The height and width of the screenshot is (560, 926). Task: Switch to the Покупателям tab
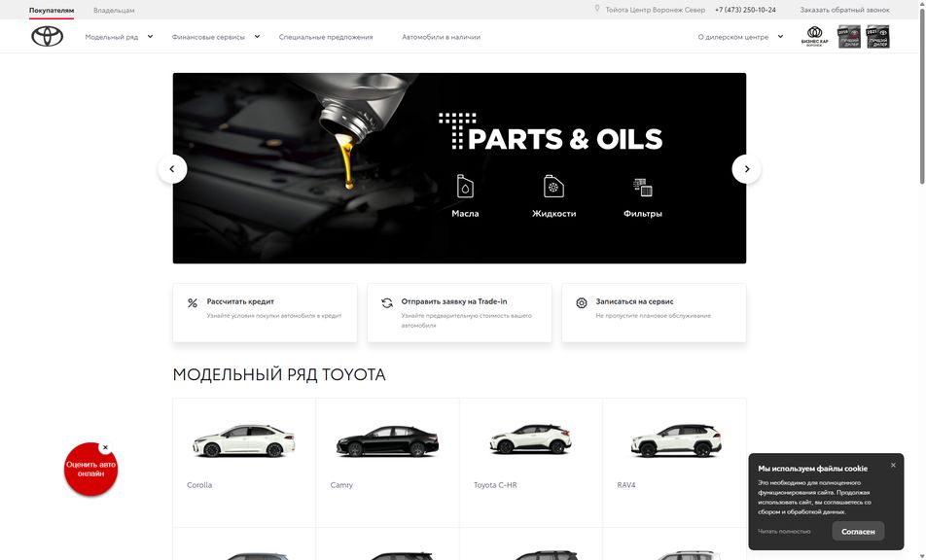coord(52,10)
